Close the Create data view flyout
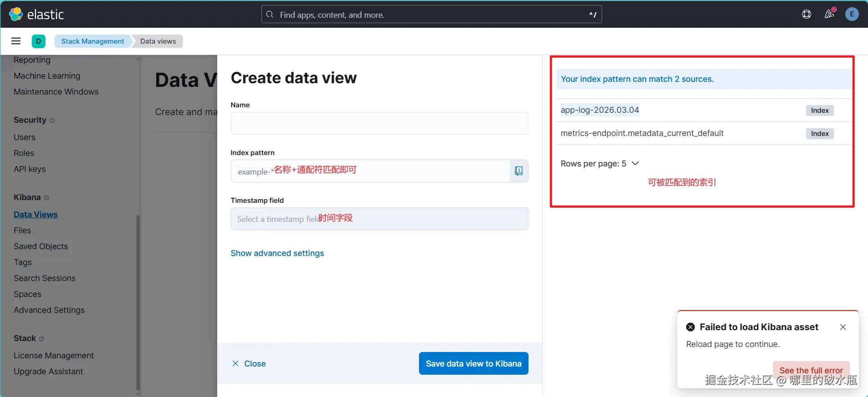This screenshot has height=397, width=868. 249,364
